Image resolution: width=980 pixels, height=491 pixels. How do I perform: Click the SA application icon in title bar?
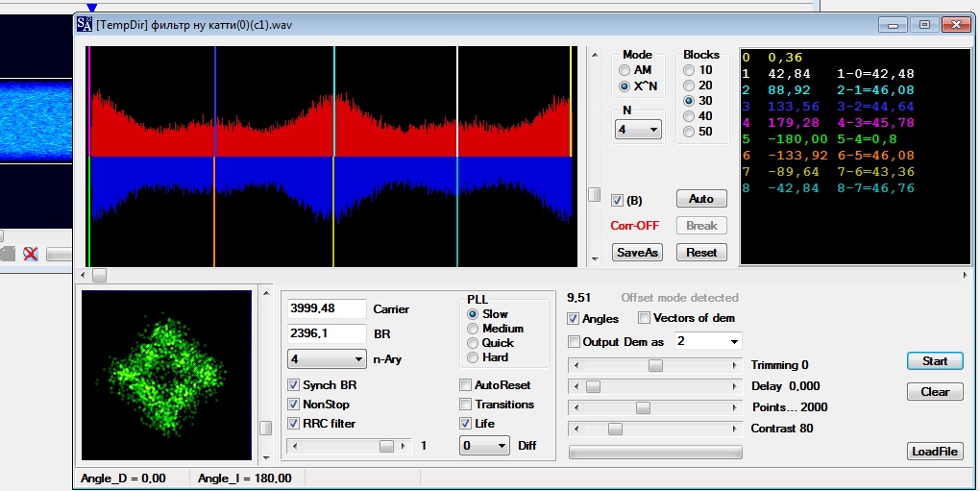click(x=85, y=24)
